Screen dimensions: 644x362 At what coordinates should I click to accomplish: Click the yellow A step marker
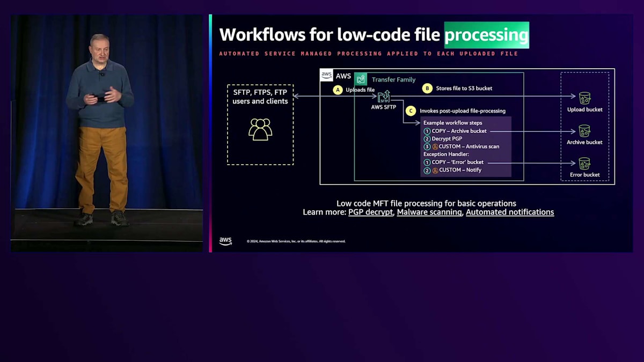(x=338, y=90)
